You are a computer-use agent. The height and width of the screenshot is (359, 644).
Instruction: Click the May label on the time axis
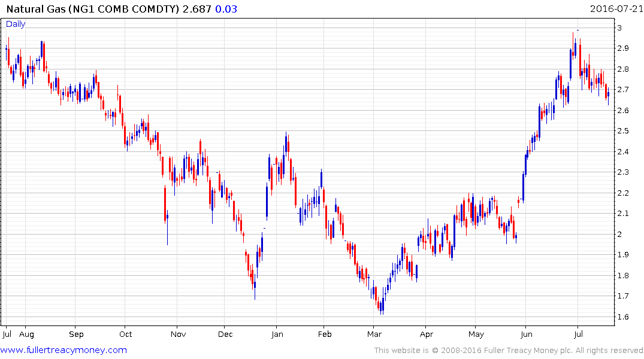(476, 334)
